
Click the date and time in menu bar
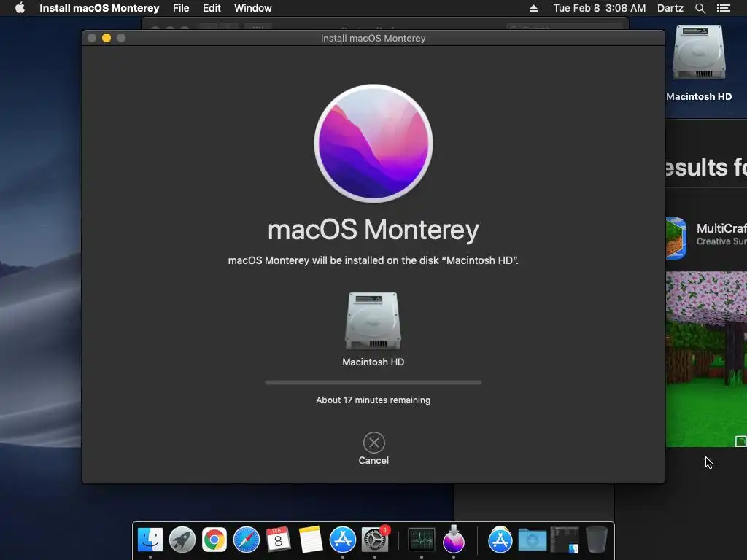(x=600, y=8)
